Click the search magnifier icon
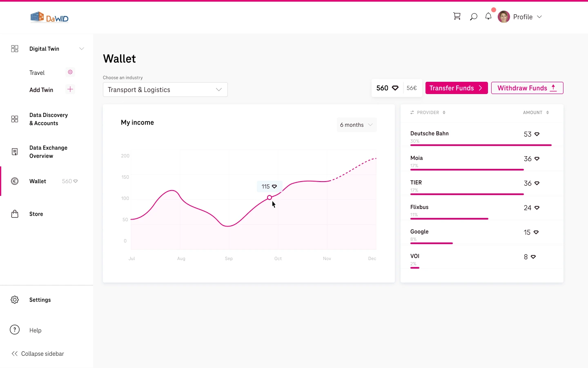 [x=473, y=17]
